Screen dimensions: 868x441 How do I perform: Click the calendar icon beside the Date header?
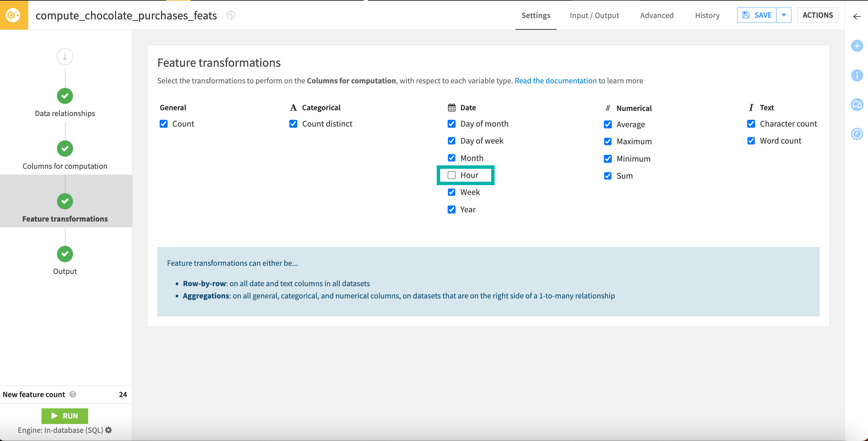[x=451, y=107]
